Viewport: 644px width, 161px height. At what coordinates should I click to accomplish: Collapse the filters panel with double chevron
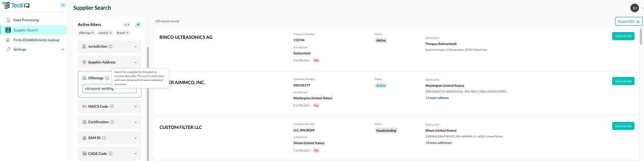point(138,25)
